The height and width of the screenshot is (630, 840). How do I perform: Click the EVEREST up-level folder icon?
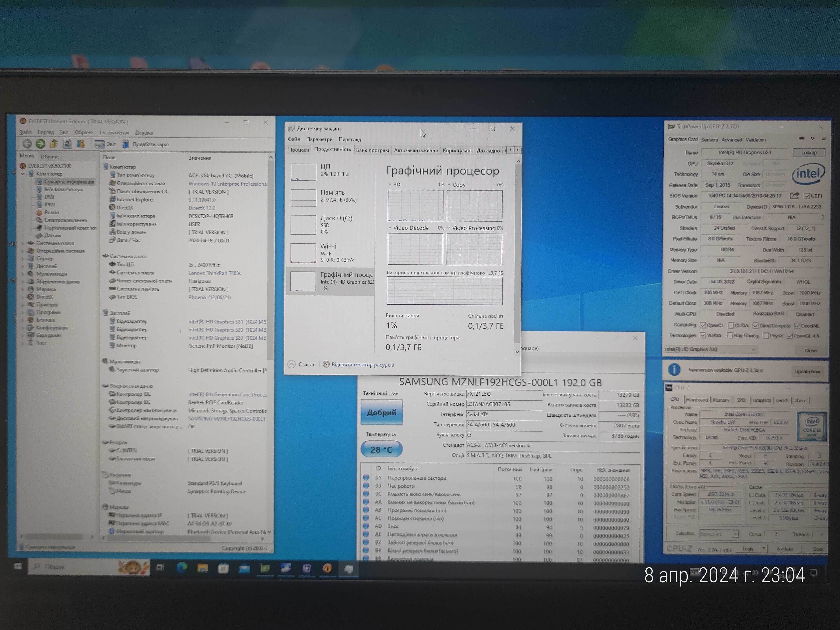(x=54, y=144)
